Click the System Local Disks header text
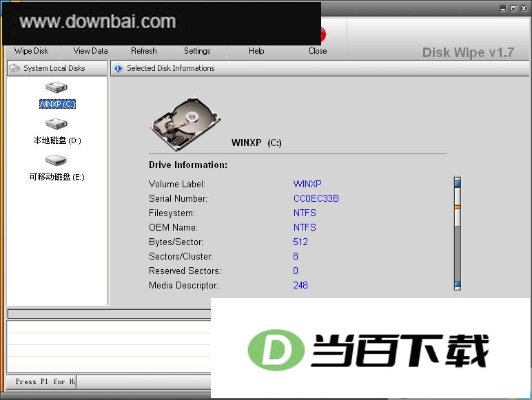Image resolution: width=532 pixels, height=400 pixels. point(54,68)
